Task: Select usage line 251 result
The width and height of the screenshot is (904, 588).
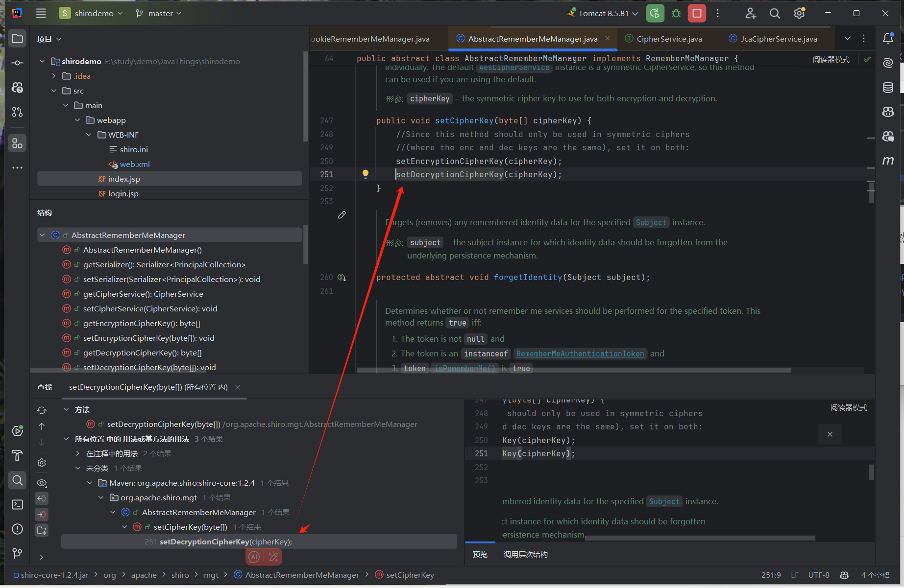Action: (259, 541)
